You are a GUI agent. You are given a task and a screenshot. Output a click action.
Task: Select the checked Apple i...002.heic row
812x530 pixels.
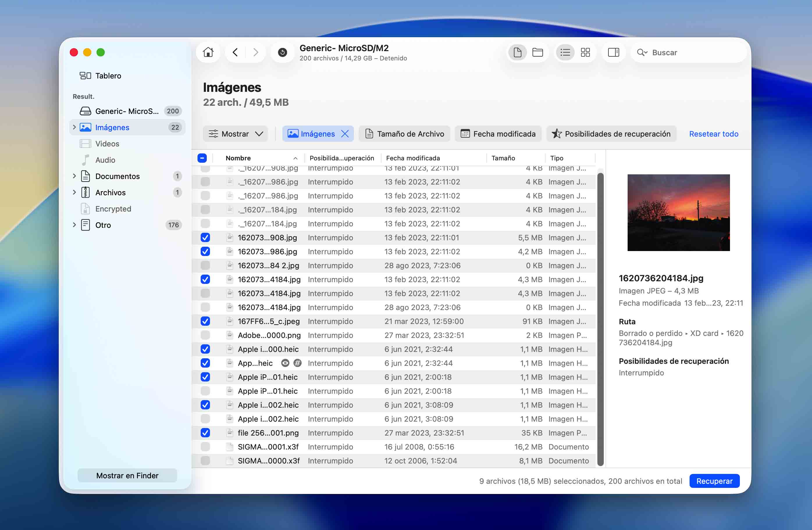[x=393, y=405]
